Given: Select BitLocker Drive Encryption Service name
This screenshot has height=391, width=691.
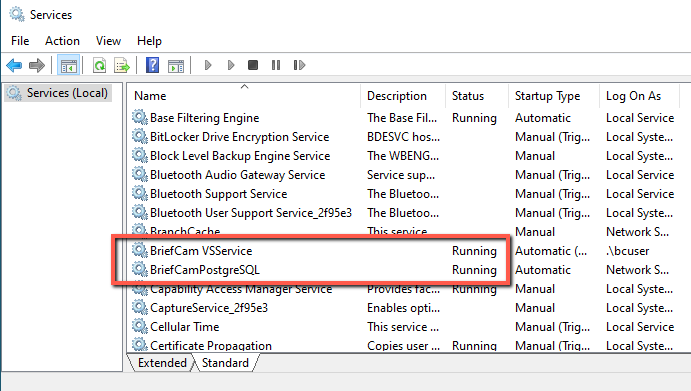Looking at the screenshot, I should (x=239, y=137).
